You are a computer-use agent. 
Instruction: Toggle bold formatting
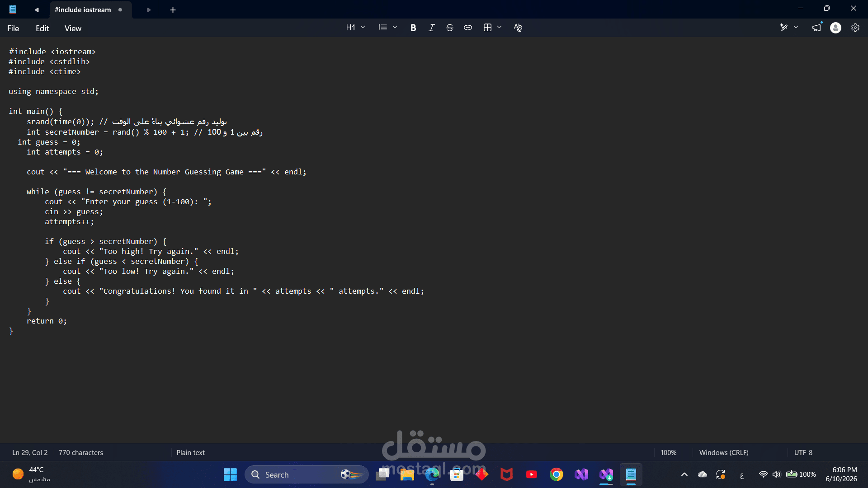coord(413,28)
